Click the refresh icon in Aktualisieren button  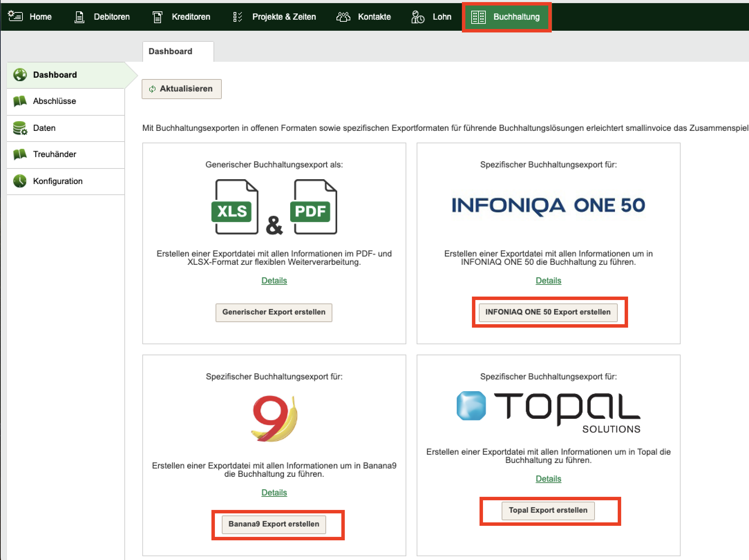click(x=152, y=89)
